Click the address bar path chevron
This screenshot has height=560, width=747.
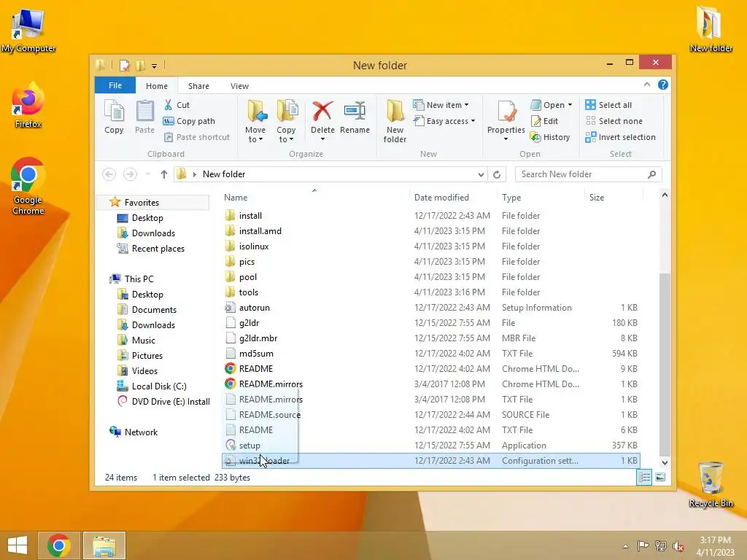tap(194, 174)
